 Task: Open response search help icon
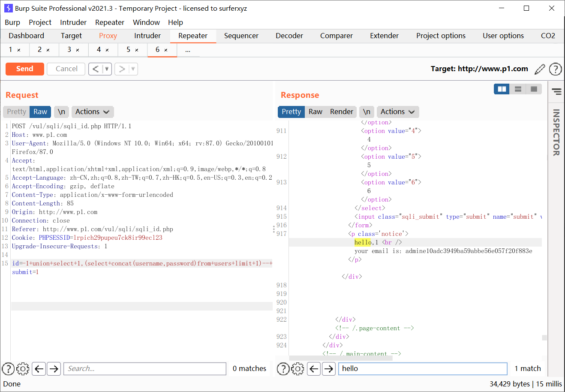(x=283, y=368)
